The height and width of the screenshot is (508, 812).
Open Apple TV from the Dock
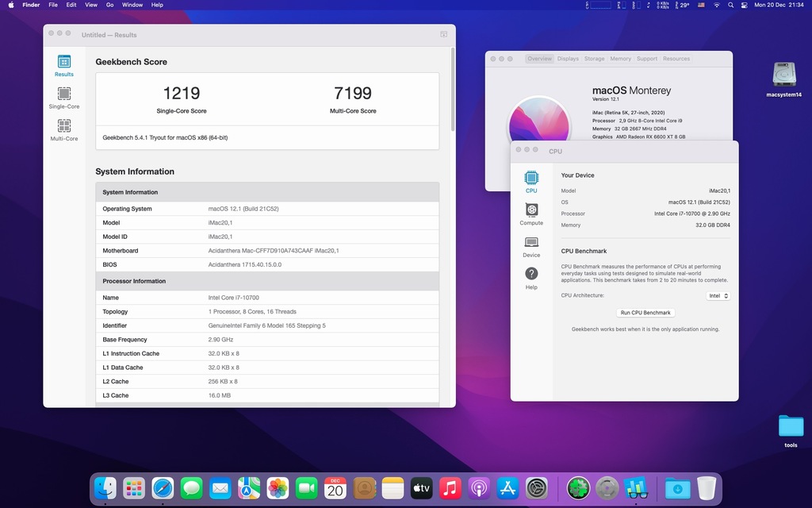(422, 488)
